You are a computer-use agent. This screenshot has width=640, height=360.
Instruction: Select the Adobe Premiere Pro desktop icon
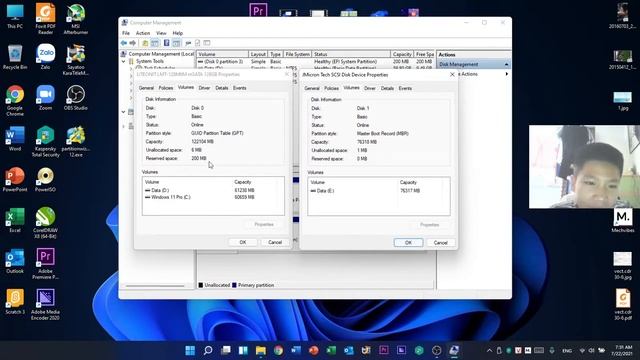coord(45,264)
